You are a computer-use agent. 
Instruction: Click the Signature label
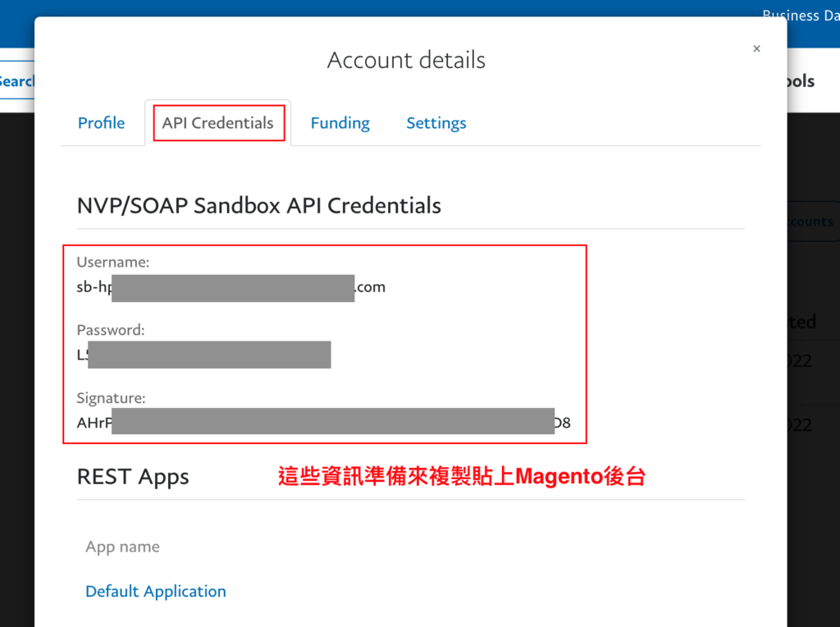click(111, 398)
